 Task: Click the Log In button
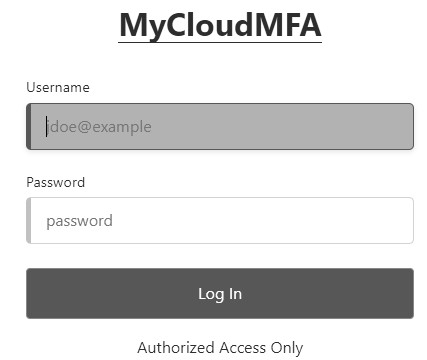tap(220, 294)
